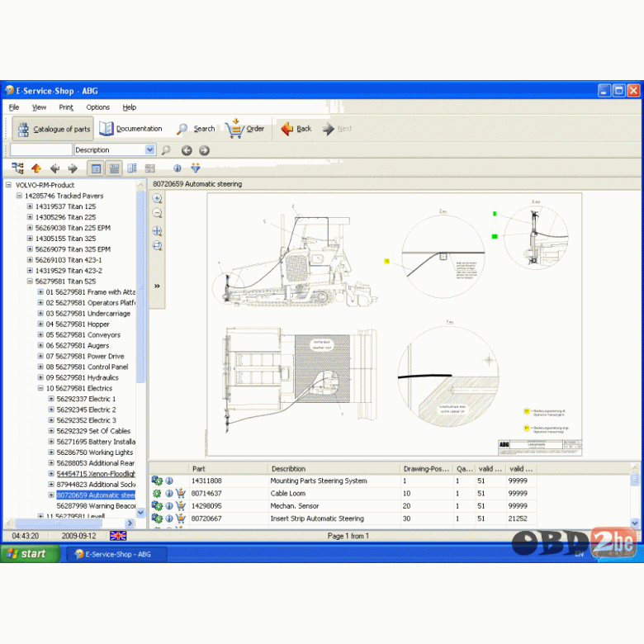The image size is (644, 644).
Task: Click the pan drawing tool icon
Action: click(x=158, y=231)
